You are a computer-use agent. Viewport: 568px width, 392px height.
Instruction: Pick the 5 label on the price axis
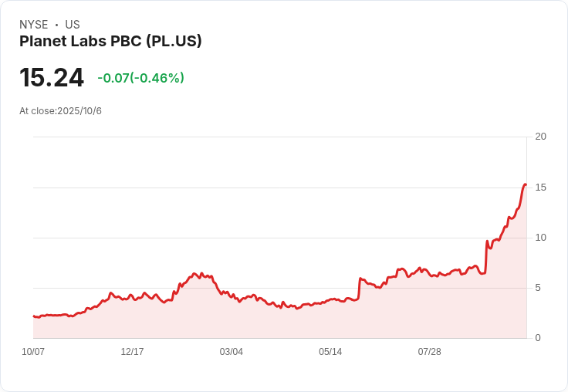tap(538, 288)
